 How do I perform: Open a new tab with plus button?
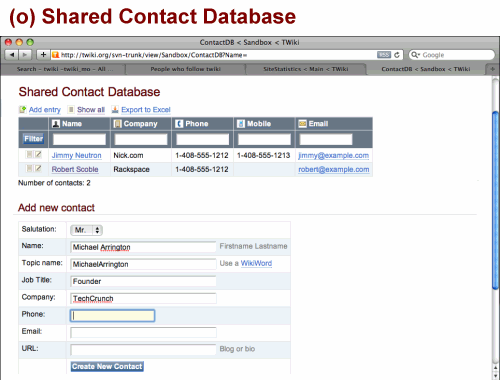pos(492,69)
